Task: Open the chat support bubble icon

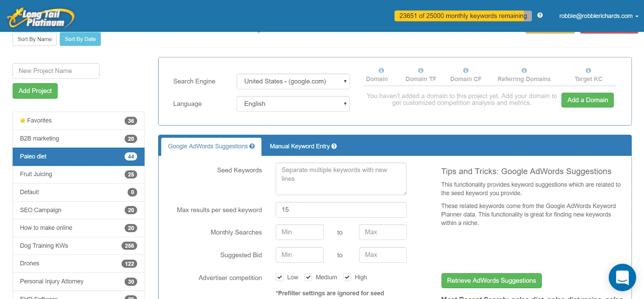Action: tap(622, 277)
